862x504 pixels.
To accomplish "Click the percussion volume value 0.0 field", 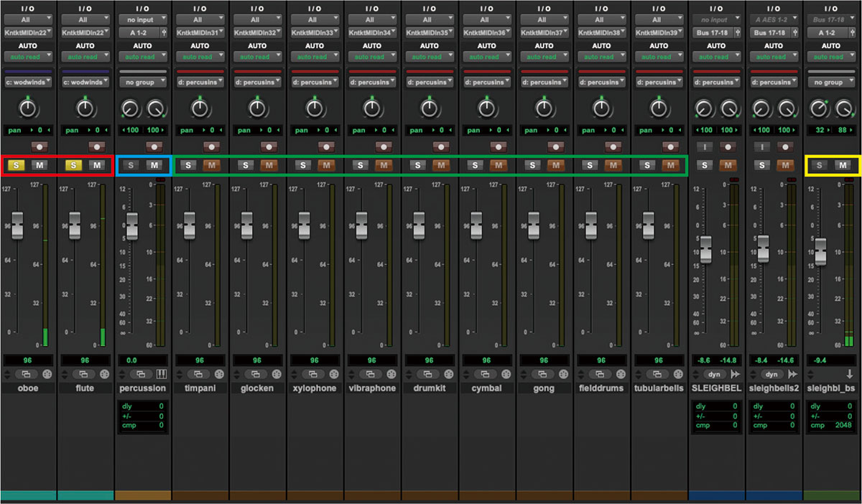I will point(142,360).
